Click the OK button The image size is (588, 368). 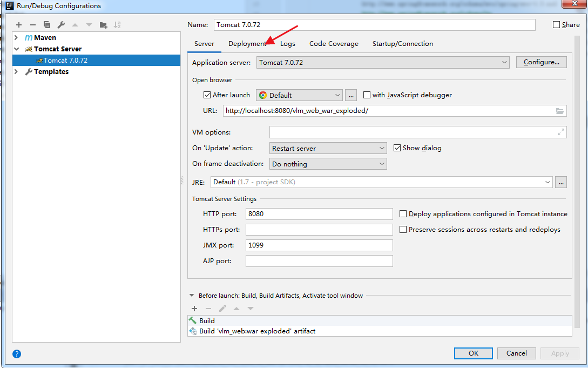(x=473, y=353)
